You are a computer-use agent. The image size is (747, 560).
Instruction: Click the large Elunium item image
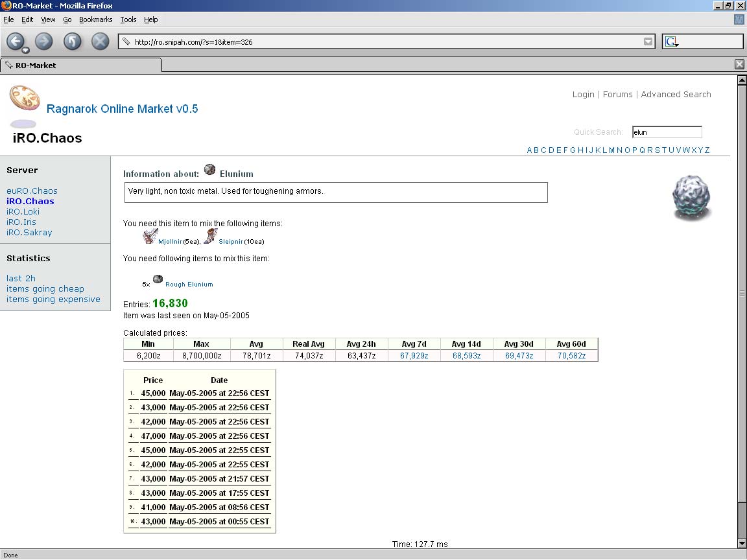point(691,198)
